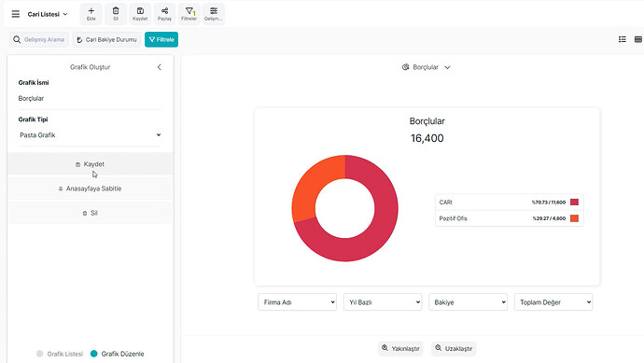
Task: Collapse the Grafik Oluştur panel chevron
Action: tap(160, 67)
